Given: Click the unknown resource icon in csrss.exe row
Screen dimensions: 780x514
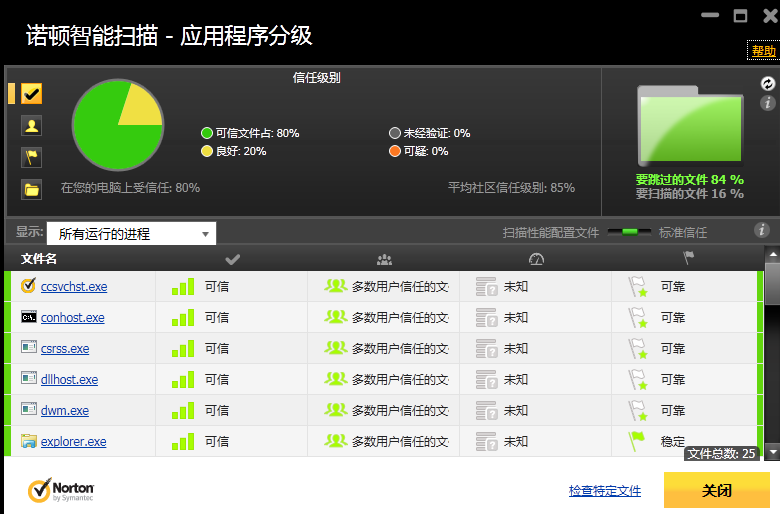Looking at the screenshot, I should (486, 349).
